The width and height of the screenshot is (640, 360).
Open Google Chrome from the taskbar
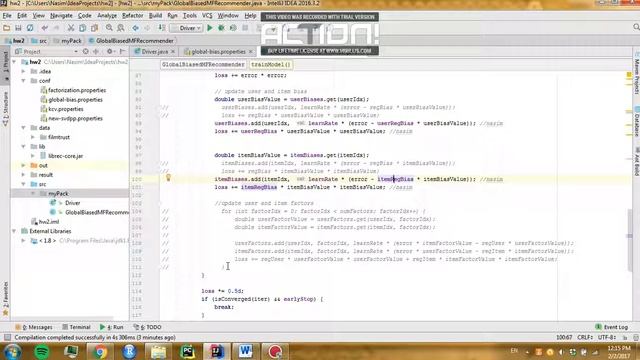100,351
